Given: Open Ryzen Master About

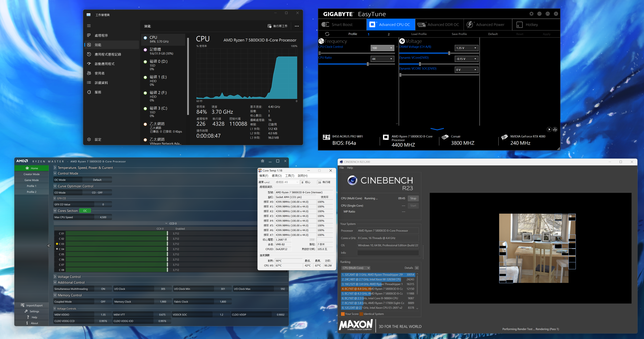Looking at the screenshot, I should tap(32, 323).
